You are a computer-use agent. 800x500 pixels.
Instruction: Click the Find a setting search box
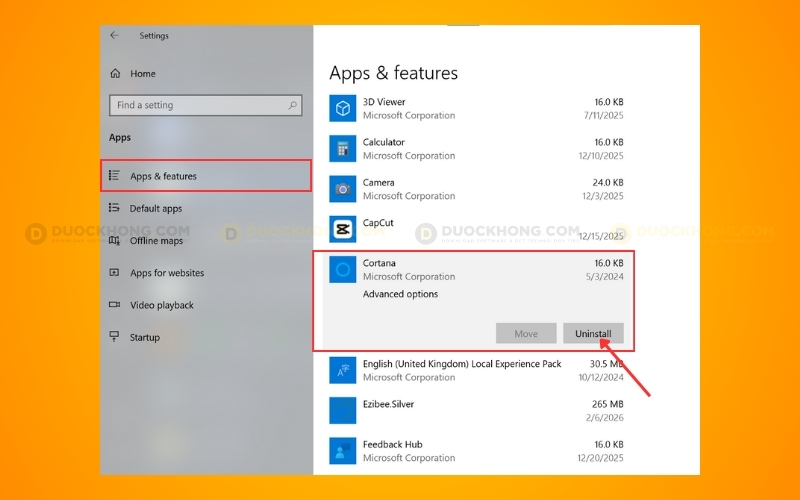(198, 105)
